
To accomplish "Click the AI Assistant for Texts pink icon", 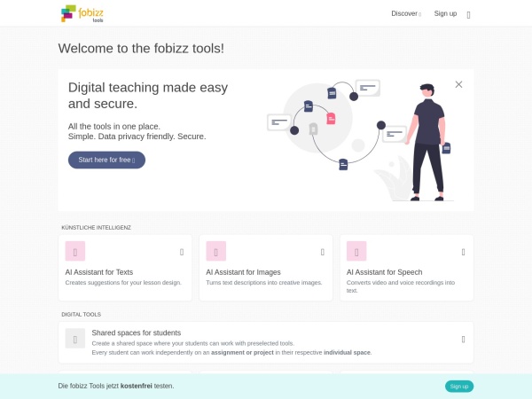I will point(75,251).
